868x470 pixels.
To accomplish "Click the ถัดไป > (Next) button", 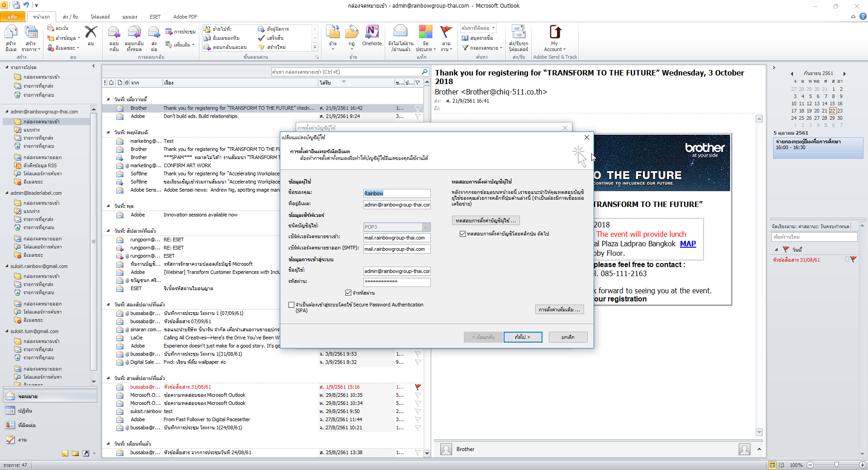I will coord(523,337).
